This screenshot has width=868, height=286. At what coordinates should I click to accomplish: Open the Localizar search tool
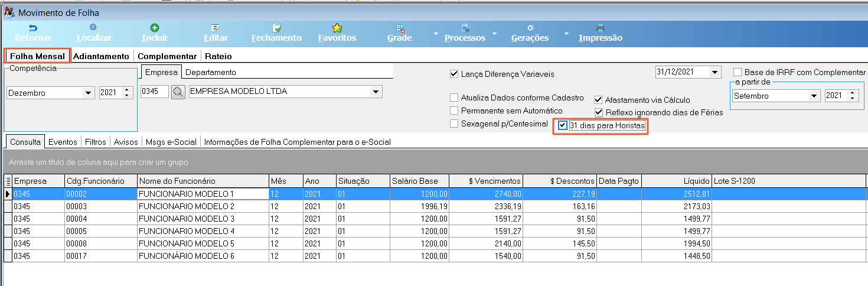[94, 28]
